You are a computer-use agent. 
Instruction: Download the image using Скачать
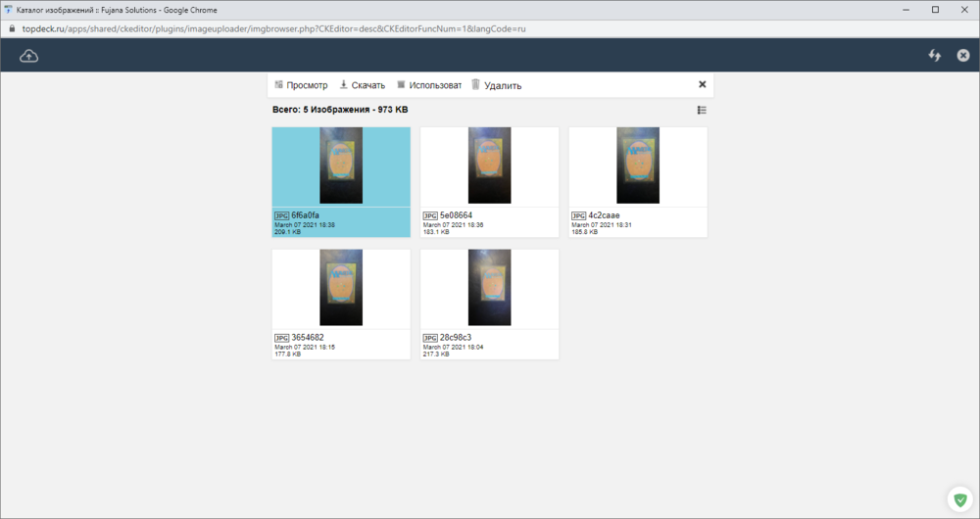pos(362,85)
